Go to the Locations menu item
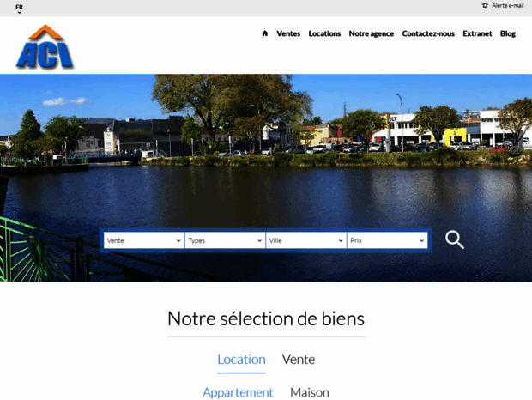The width and height of the screenshot is (532, 400). pyautogui.click(x=324, y=33)
